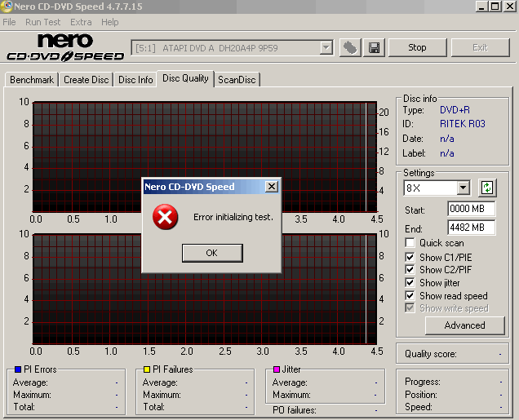
Task: Click the drive options tool icon
Action: (350, 48)
